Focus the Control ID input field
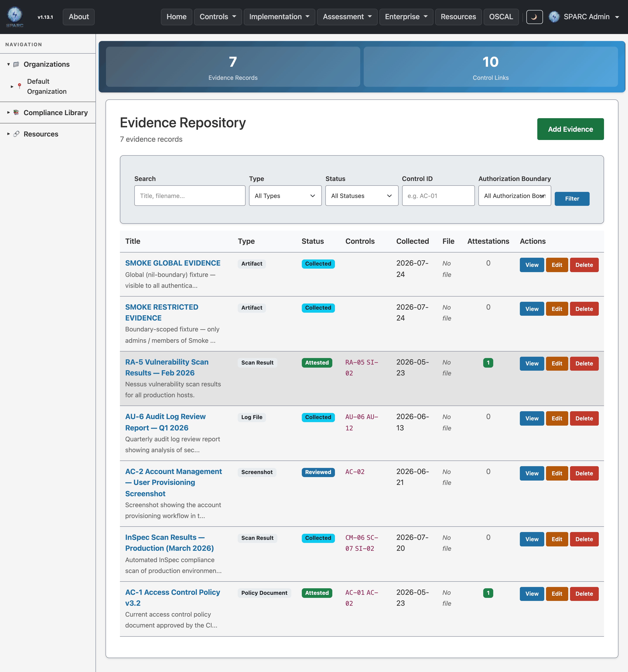The height and width of the screenshot is (672, 628). click(x=438, y=196)
